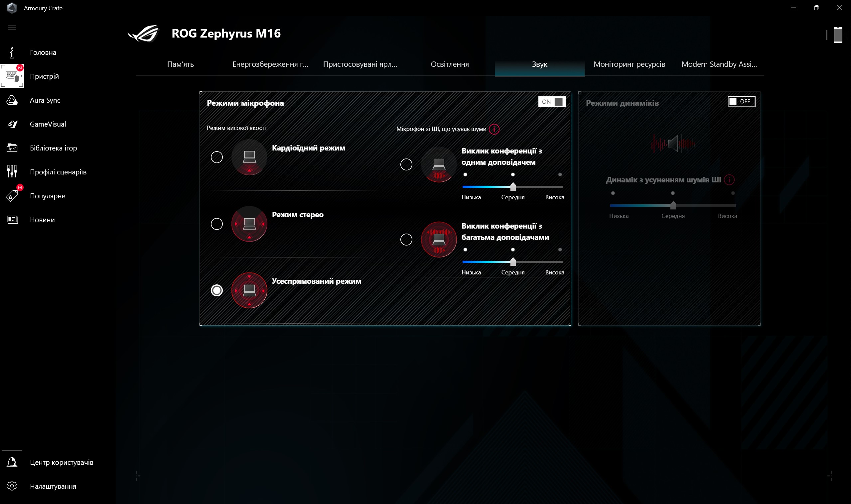
Task: Select the Режим стерео radio button
Action: tap(216, 224)
